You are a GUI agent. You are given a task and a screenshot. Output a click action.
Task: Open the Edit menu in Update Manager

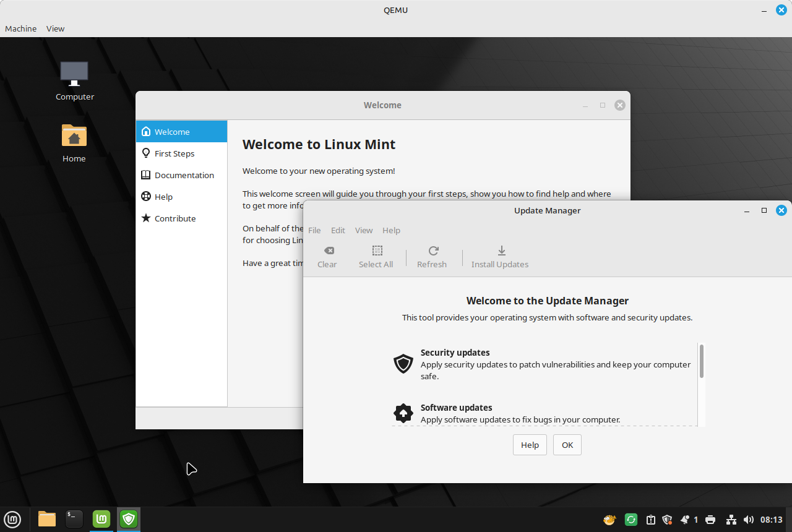click(x=338, y=230)
